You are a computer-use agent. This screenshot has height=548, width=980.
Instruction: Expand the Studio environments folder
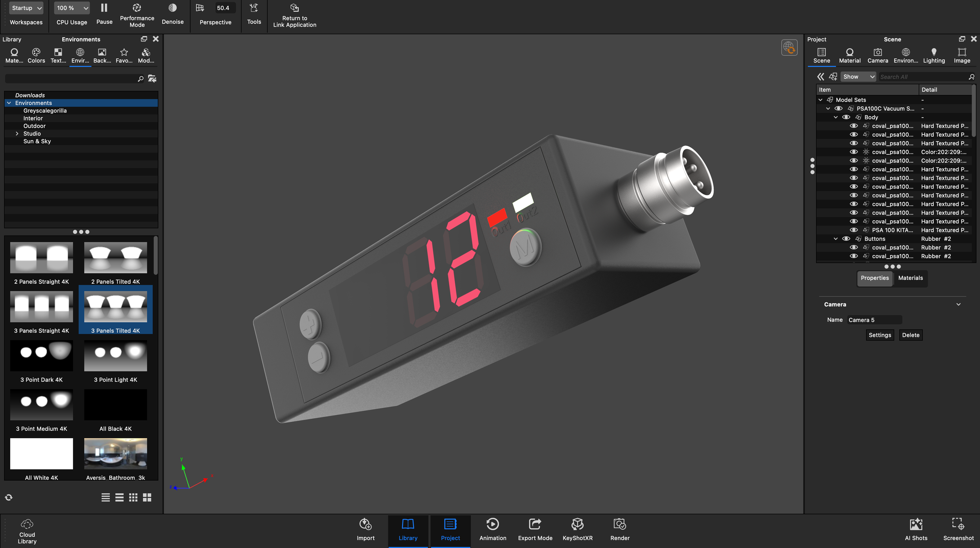[x=17, y=133]
